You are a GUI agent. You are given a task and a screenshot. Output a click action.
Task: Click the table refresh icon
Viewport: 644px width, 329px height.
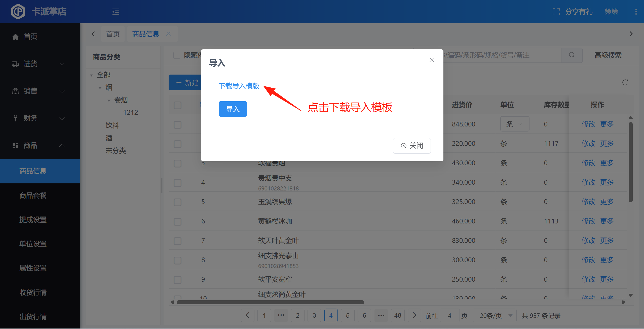click(625, 83)
